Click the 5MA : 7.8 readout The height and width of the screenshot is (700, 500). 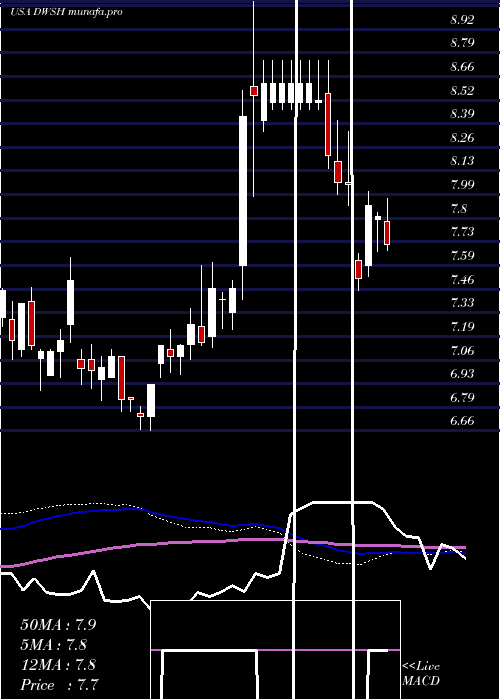pos(53,645)
